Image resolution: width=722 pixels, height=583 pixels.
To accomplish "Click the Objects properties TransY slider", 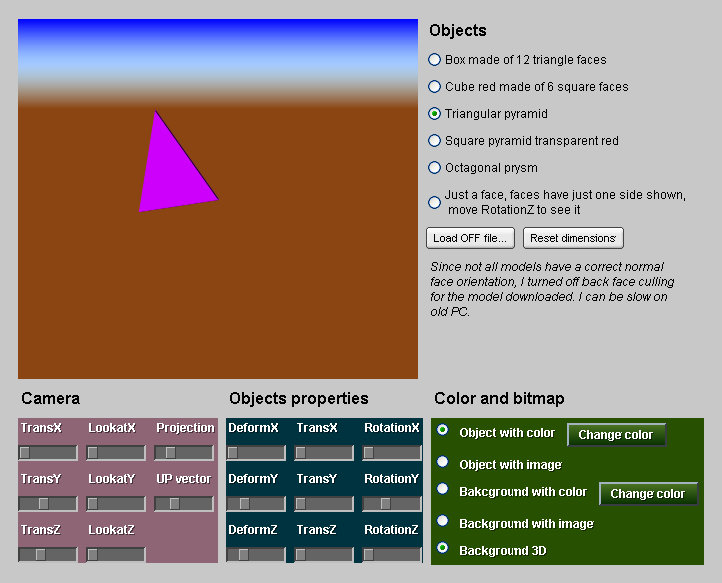I will 324,504.
